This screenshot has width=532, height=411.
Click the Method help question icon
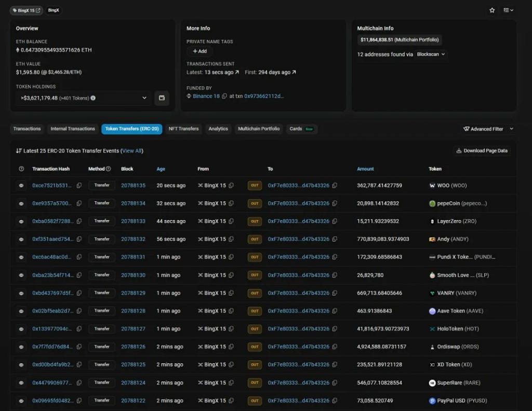pyautogui.click(x=108, y=169)
